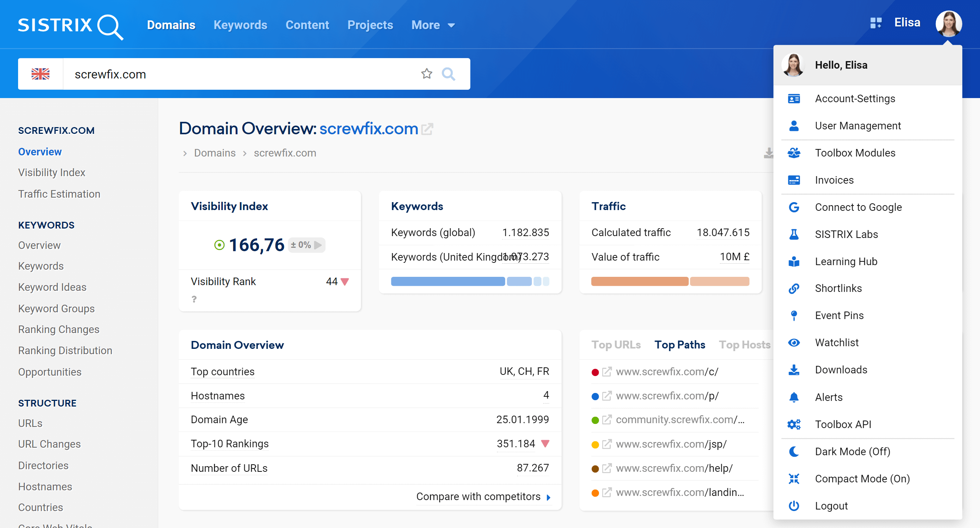Click the Learning Hub reader icon
The image size is (980, 528).
click(x=793, y=261)
